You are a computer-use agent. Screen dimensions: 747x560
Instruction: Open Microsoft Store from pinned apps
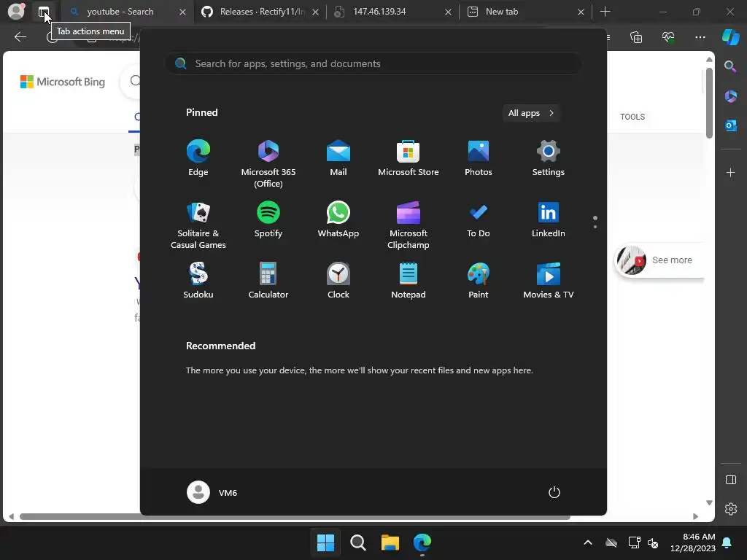409,158
